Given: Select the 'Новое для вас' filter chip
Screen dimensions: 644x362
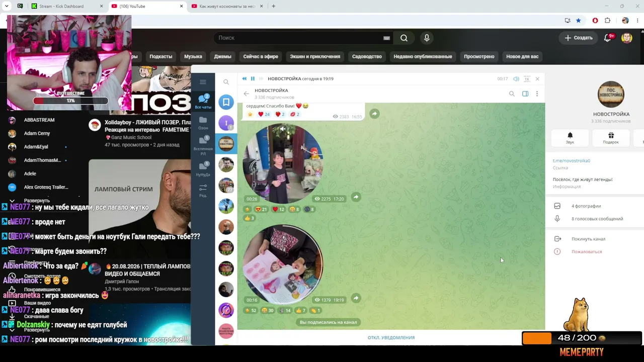Looking at the screenshot, I should coord(522,56).
